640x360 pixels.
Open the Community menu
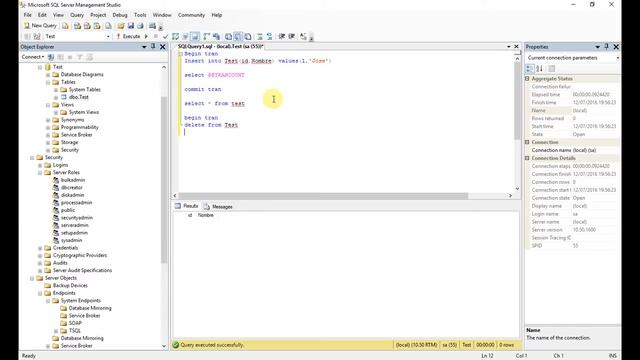191,15
